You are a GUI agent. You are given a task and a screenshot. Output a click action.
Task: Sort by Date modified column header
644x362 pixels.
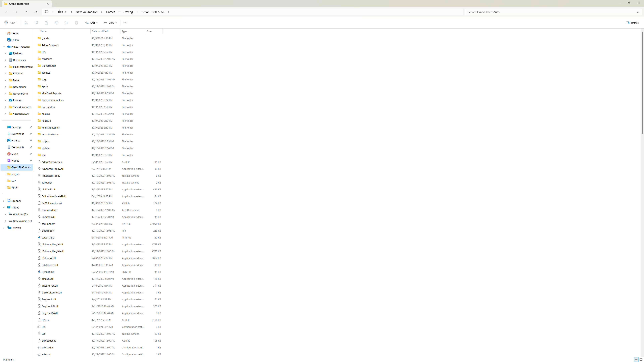100,31
